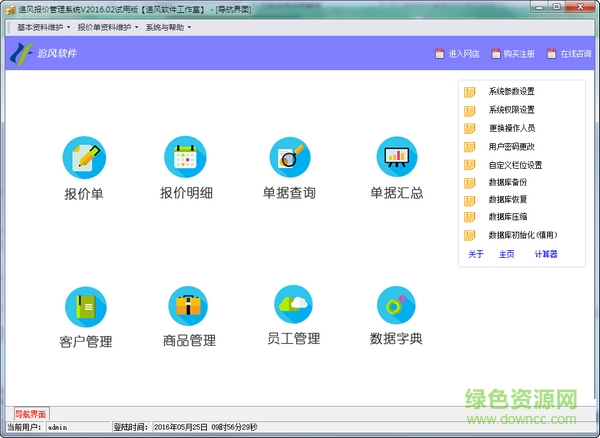Click the 单据汇总 label text
Screen dimensions: 600x438
click(397, 193)
